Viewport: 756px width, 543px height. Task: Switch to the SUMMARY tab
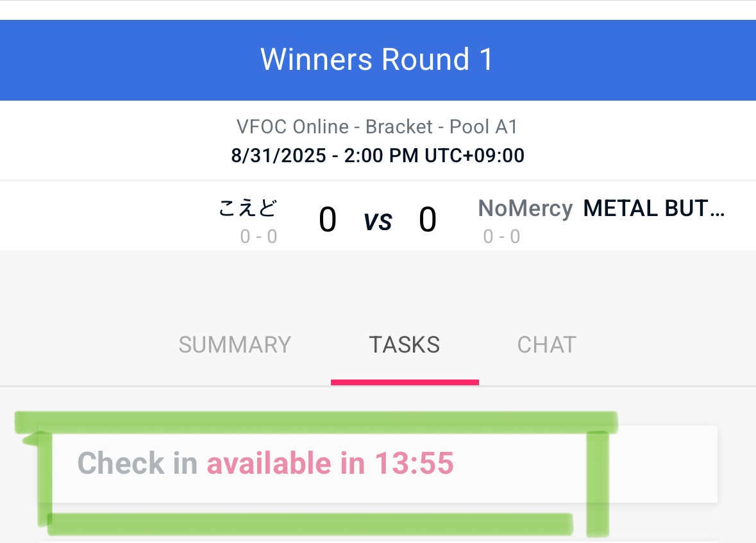(234, 345)
